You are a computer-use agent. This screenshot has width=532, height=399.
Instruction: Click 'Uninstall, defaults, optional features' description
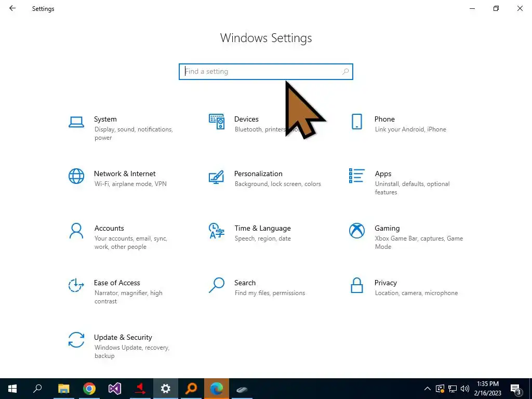[x=412, y=188]
